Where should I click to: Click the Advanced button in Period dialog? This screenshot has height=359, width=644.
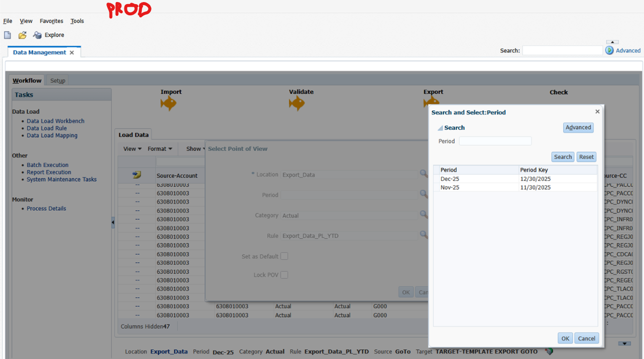578,127
